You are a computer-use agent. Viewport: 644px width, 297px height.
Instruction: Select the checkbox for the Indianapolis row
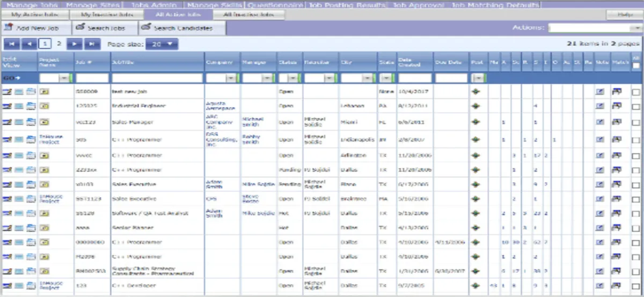tap(636, 139)
